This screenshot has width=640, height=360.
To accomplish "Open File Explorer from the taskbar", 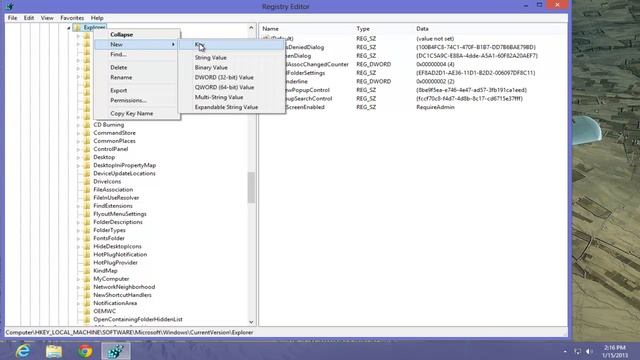I will (54, 351).
